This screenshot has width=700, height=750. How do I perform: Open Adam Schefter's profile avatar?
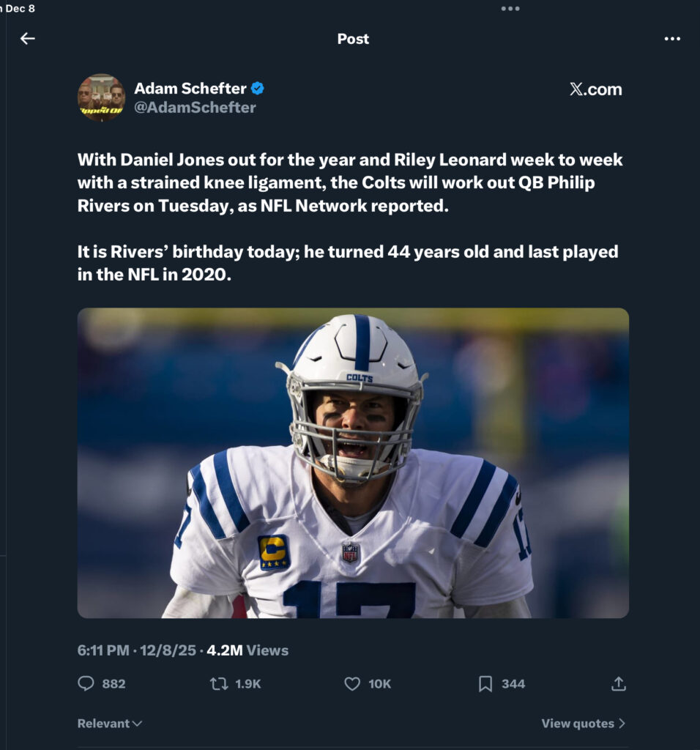coord(102,97)
